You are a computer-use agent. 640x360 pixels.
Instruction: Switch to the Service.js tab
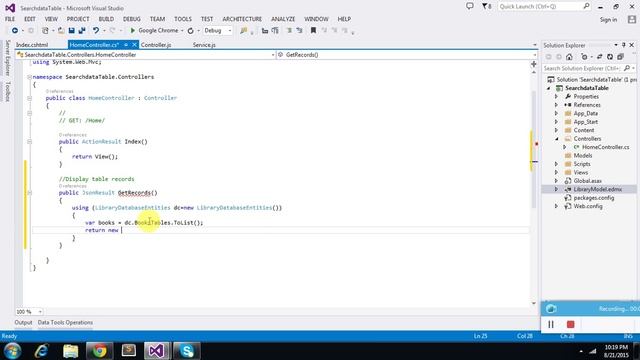point(204,45)
